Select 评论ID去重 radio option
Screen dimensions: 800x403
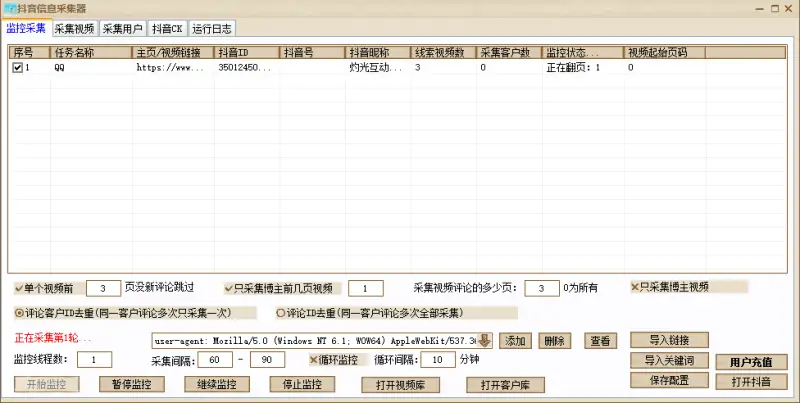(x=280, y=312)
